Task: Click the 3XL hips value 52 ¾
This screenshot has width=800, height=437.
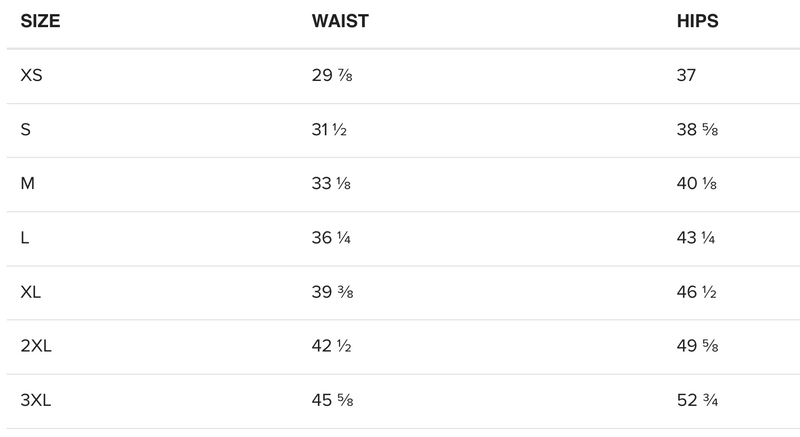Action: pos(697,401)
